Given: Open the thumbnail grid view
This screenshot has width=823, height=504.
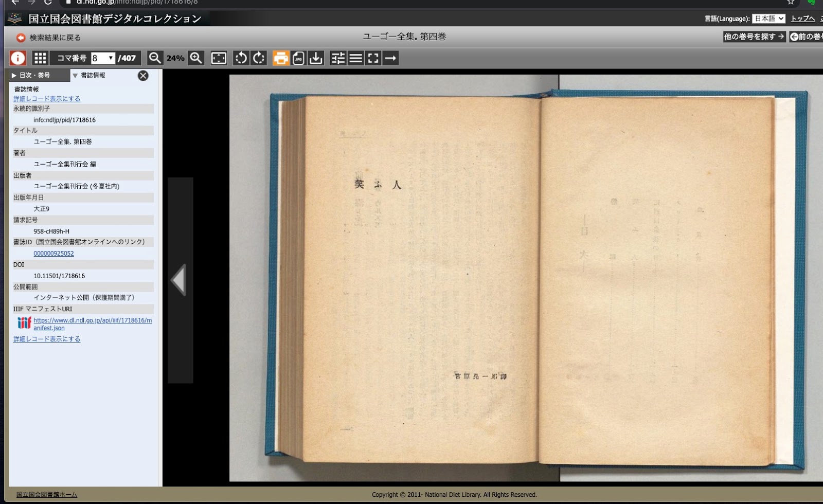Looking at the screenshot, I should click(x=40, y=58).
